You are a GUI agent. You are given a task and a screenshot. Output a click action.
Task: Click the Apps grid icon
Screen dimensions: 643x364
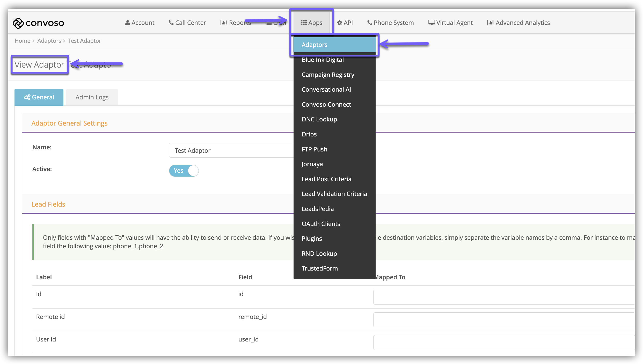click(303, 23)
